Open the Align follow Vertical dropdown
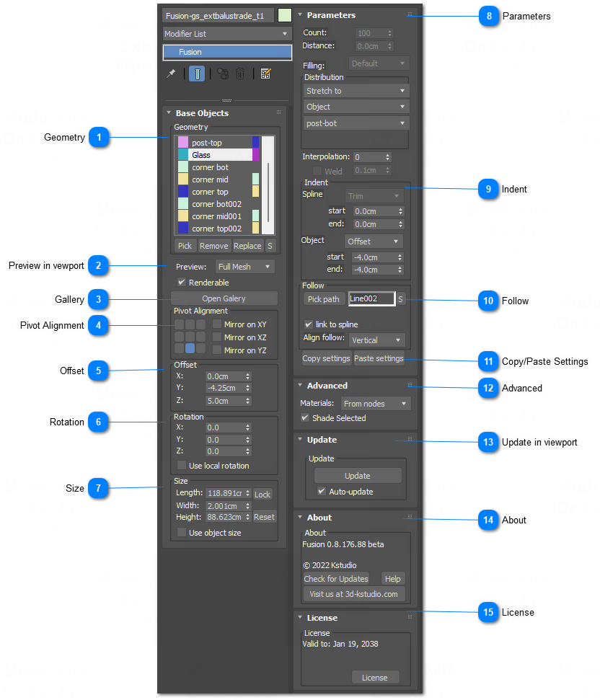Screen dimensions: 600x700 (x=376, y=340)
